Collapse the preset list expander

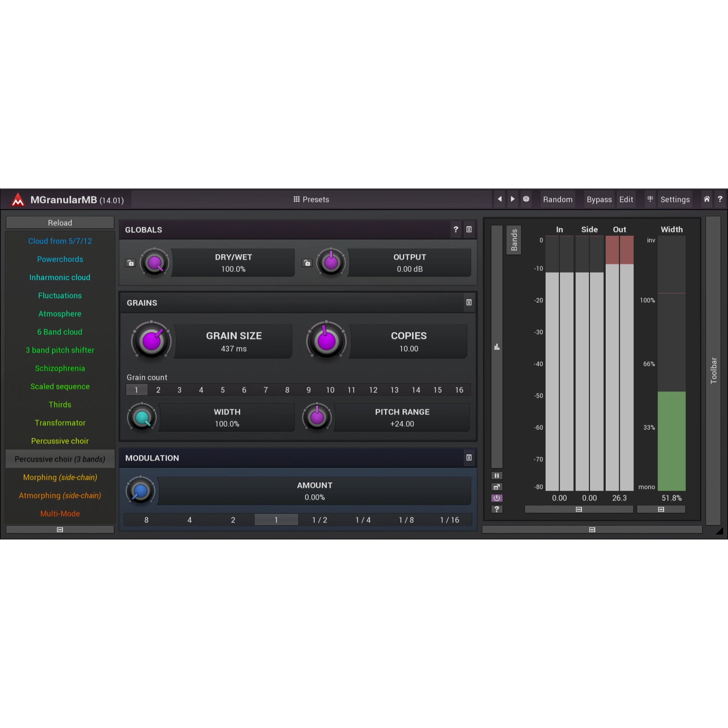point(60,529)
